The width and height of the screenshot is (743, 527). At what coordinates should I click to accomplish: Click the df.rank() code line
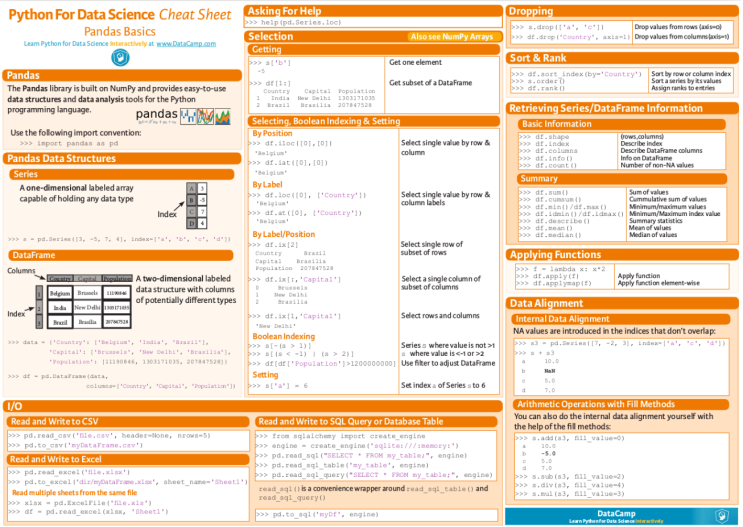pyautogui.click(x=538, y=88)
